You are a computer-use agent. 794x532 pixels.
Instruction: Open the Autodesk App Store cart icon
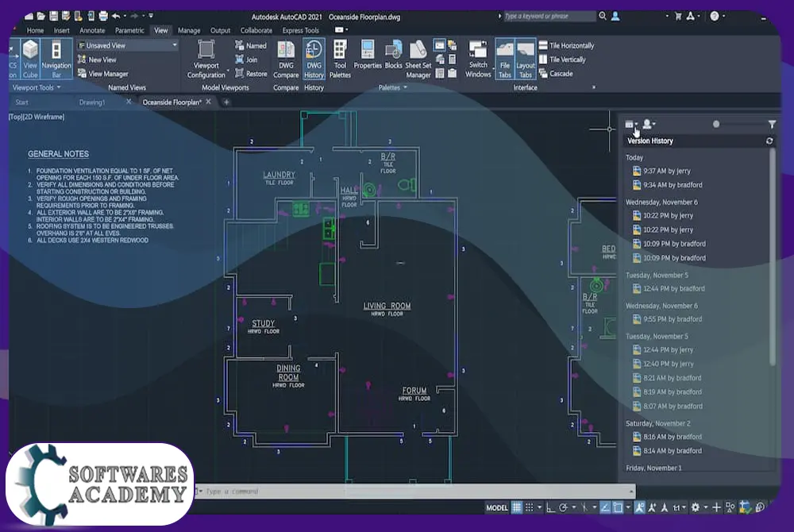[678, 16]
